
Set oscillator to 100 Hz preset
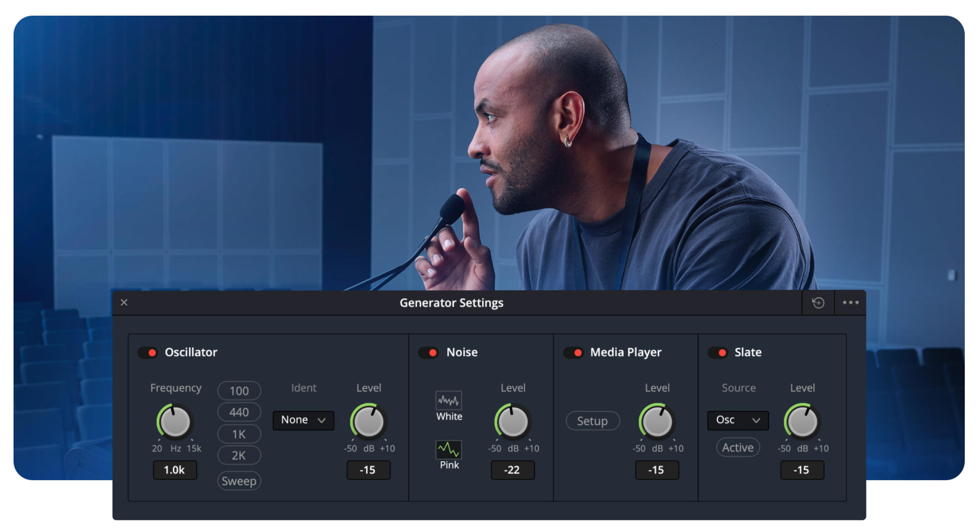pyautogui.click(x=239, y=390)
